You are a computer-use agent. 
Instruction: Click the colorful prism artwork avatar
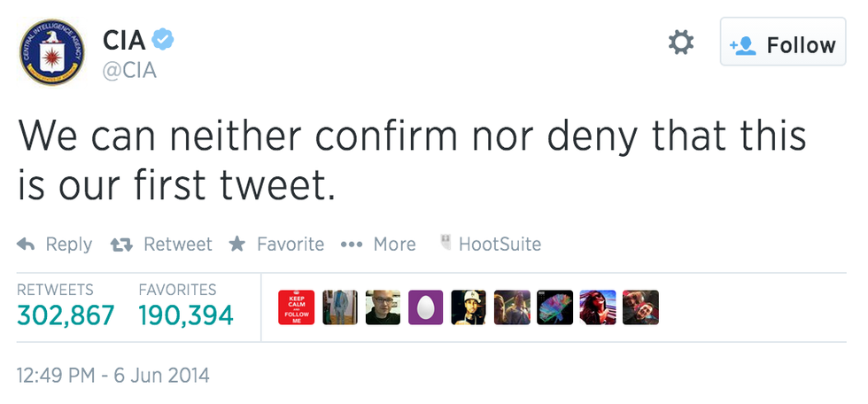(554, 307)
